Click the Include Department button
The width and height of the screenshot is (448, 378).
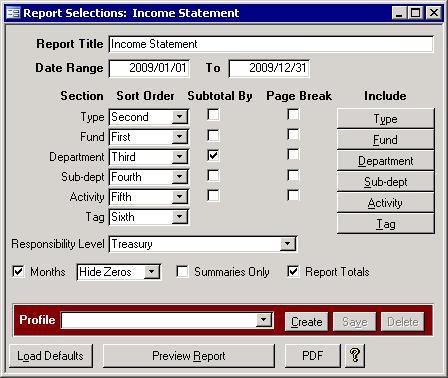coord(386,161)
